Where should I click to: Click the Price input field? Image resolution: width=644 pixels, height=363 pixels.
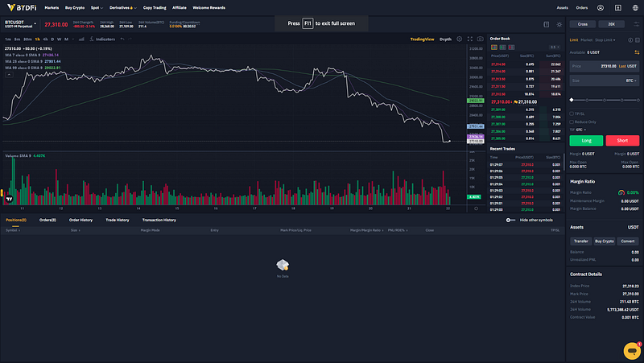pos(605,66)
